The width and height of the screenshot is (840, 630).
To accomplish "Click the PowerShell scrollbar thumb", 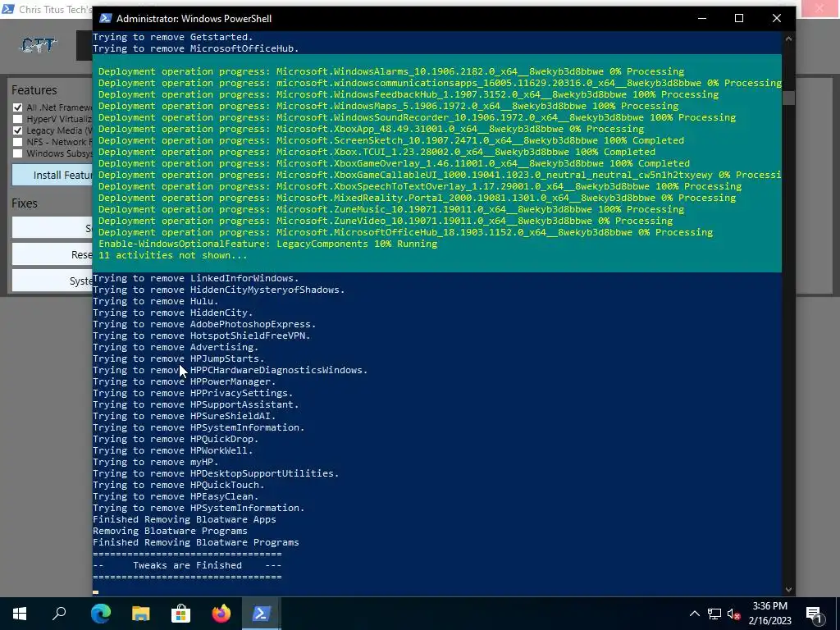I will (788, 98).
